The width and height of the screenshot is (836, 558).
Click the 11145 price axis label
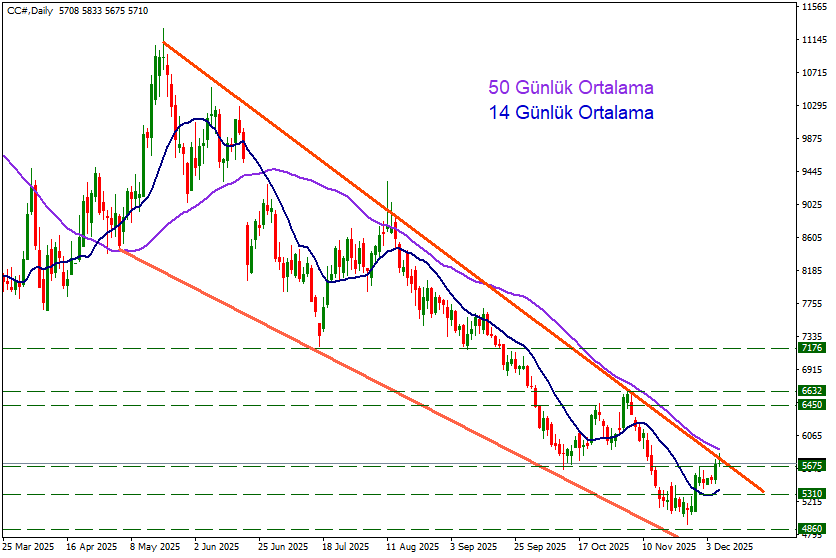[813, 41]
